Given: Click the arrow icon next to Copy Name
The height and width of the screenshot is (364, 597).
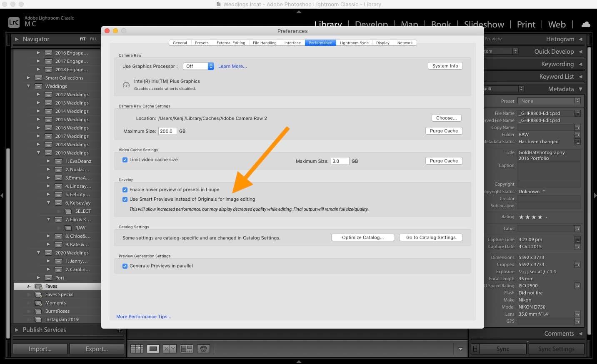Looking at the screenshot, I should pyautogui.click(x=577, y=127).
